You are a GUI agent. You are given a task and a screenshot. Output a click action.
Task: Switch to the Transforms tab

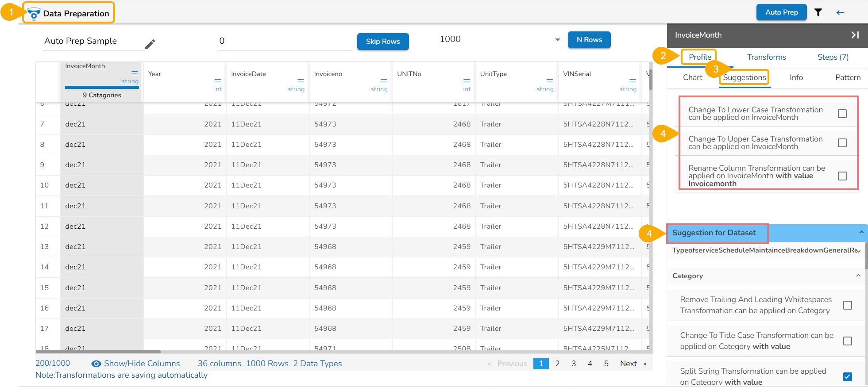pyautogui.click(x=766, y=57)
